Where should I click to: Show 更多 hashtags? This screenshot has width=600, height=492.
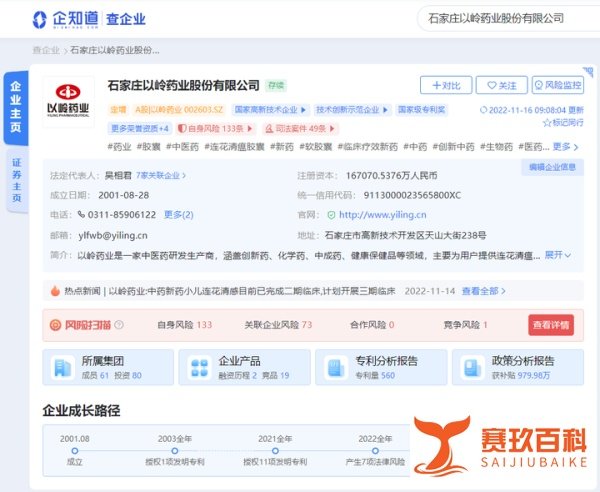click(x=566, y=147)
